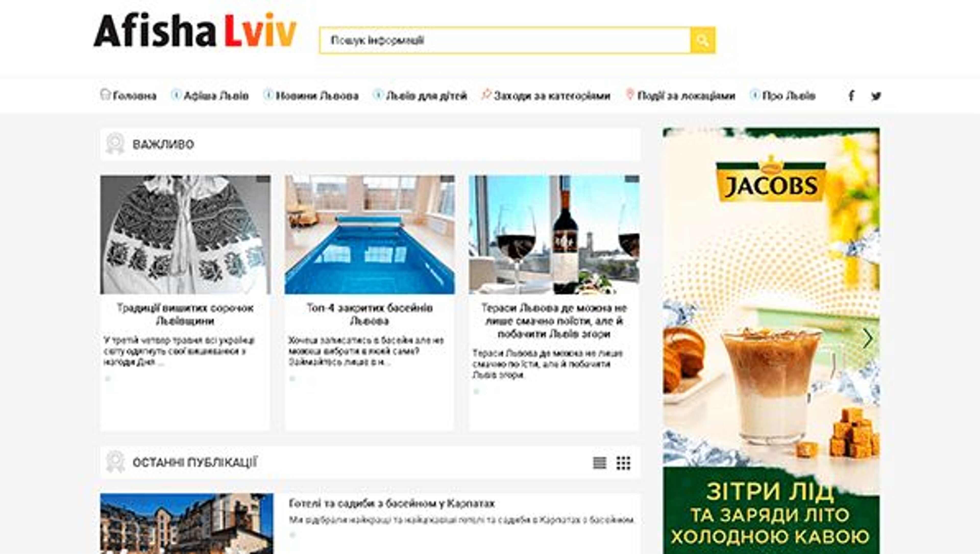
Task: Click the wine glasses terrace thumbnail
Action: click(x=554, y=234)
